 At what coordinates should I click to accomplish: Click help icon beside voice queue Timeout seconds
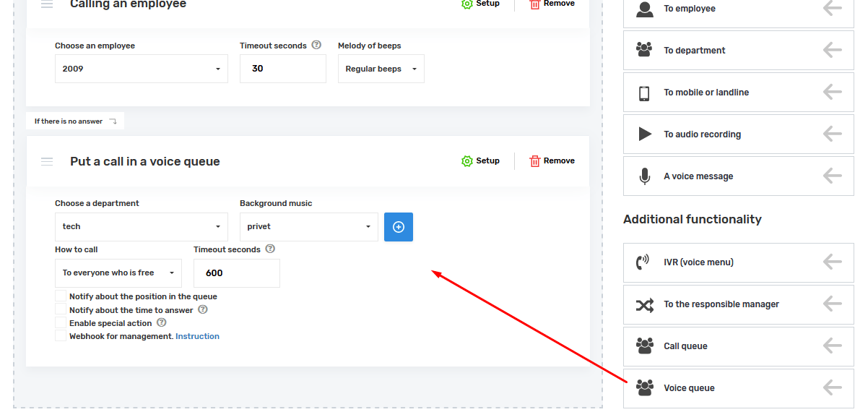(270, 249)
